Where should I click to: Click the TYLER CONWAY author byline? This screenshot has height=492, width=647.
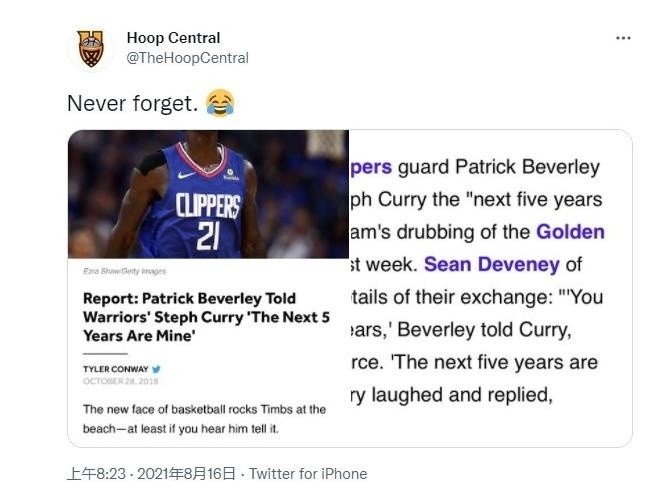[x=115, y=369]
